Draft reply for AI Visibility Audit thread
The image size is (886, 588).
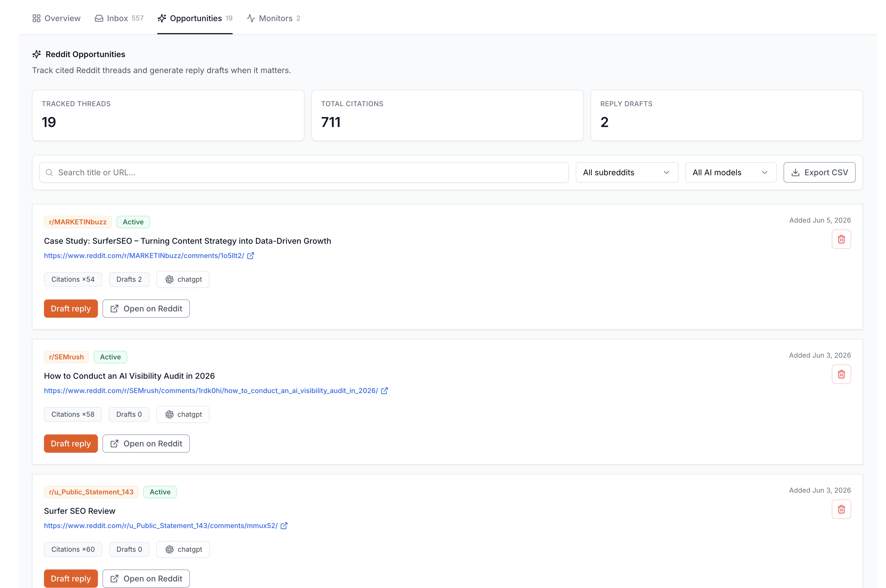tap(71, 444)
